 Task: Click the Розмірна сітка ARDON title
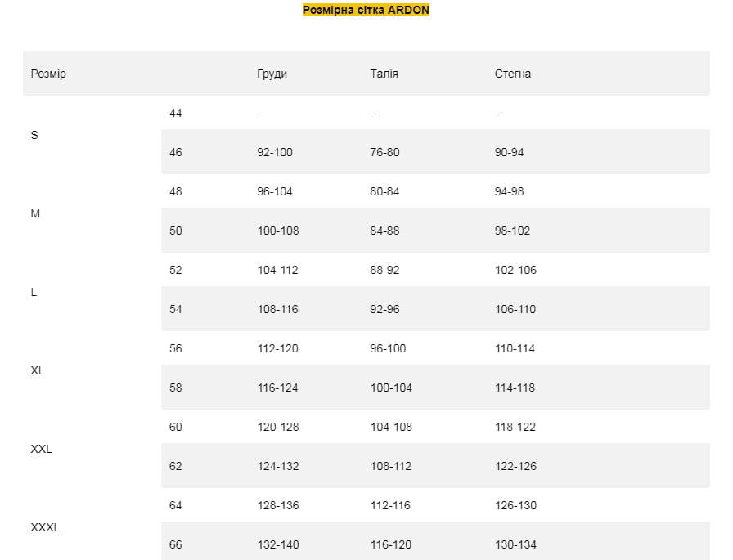(366, 10)
